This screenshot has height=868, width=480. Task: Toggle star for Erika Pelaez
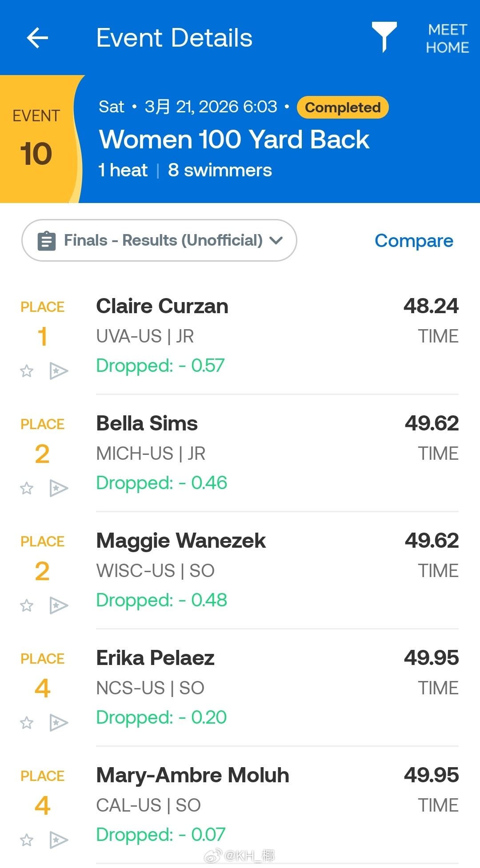click(x=27, y=723)
